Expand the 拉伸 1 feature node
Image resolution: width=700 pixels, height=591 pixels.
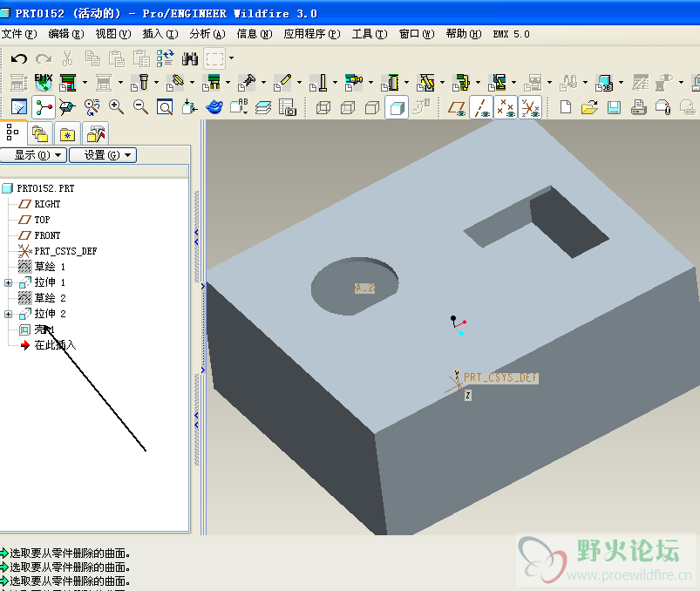coord(9,283)
